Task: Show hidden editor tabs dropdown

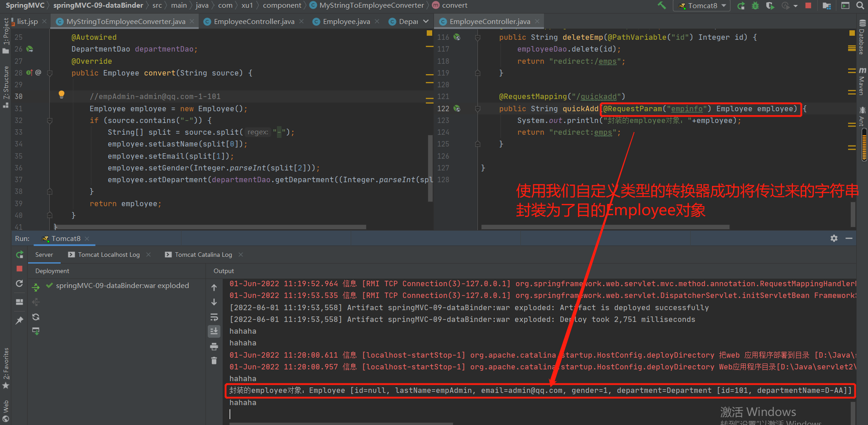Action: tap(426, 21)
